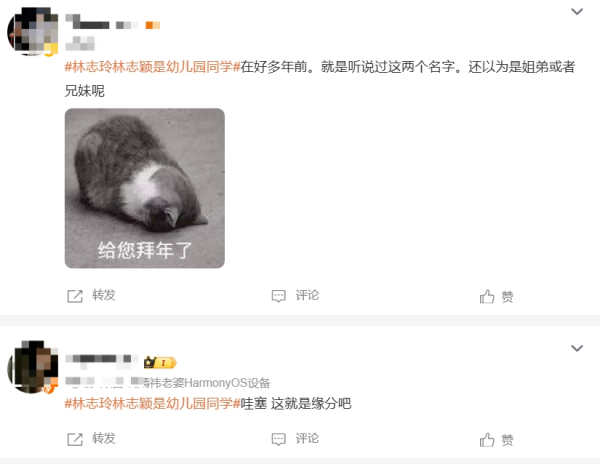Click the orange level badge beside the first username
600x464 pixels.
(x=153, y=25)
